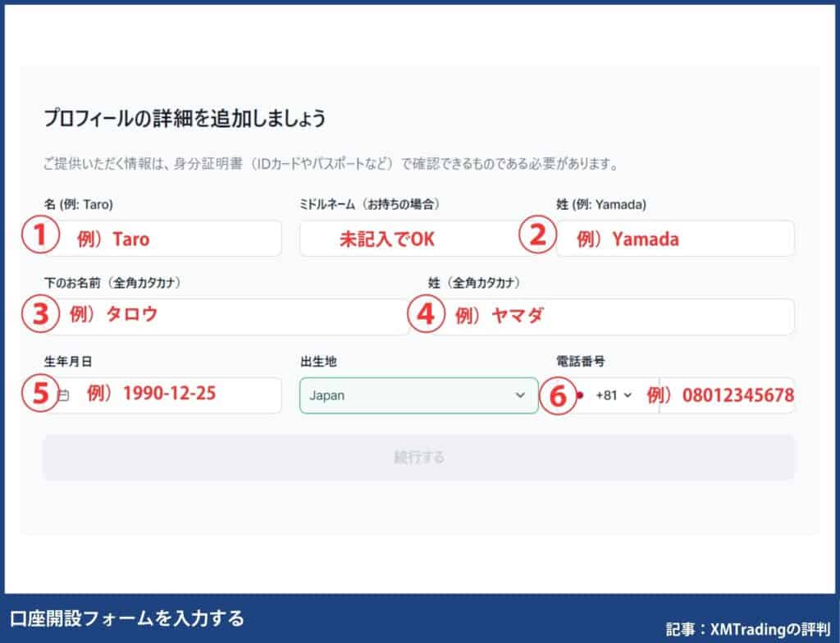Click the 出生地 label text
Image resolution: width=840 pixels, height=643 pixels.
(x=318, y=362)
